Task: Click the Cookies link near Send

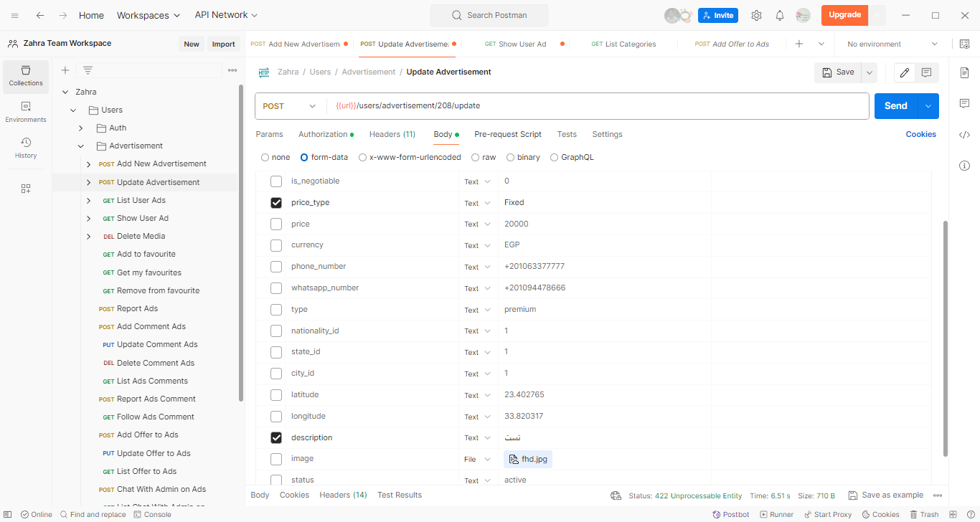Action: (x=920, y=134)
